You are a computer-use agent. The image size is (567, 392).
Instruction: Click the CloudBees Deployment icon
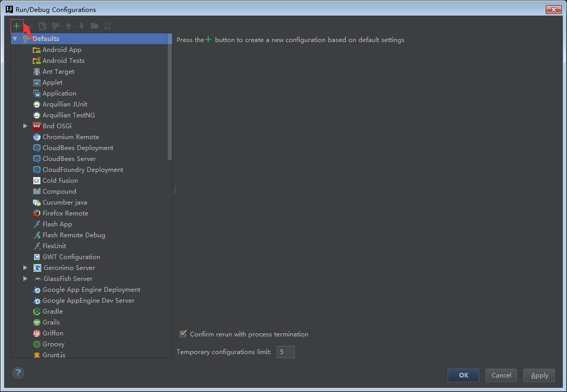coord(36,148)
